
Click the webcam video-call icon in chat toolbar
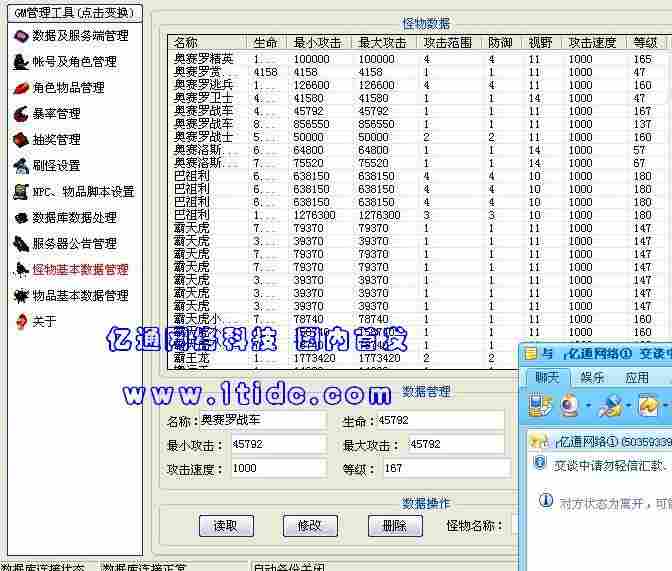[x=569, y=405]
